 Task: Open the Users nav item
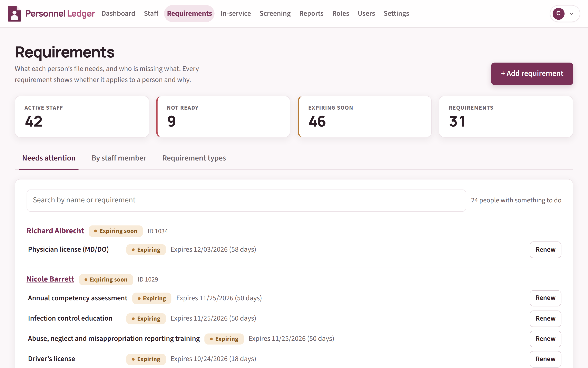pyautogui.click(x=366, y=13)
